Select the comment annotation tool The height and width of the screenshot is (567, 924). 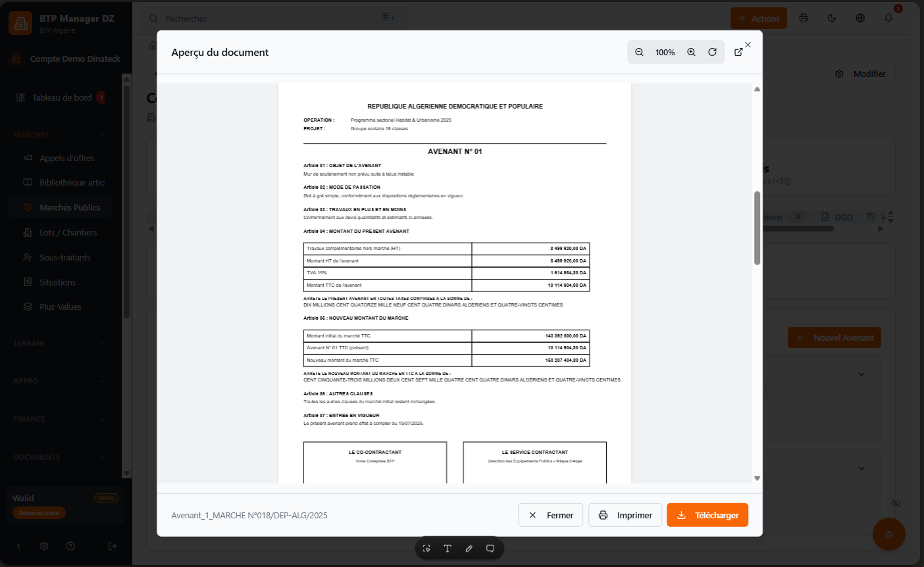click(x=490, y=549)
